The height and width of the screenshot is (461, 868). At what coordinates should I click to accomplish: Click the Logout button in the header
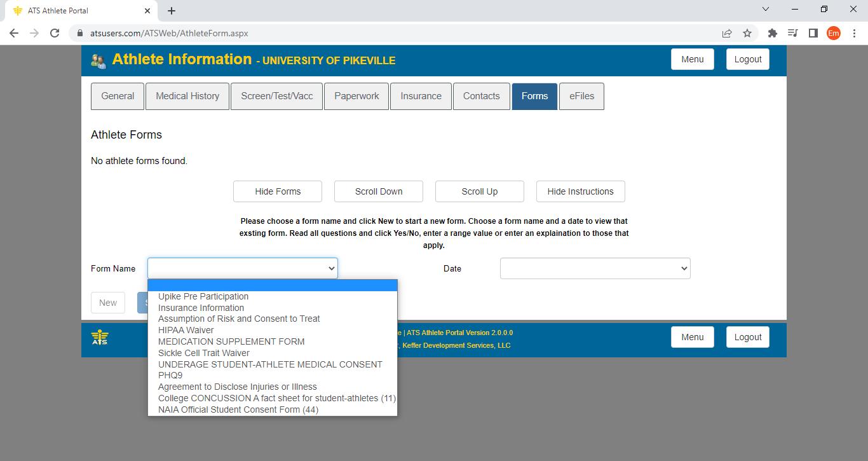point(748,59)
